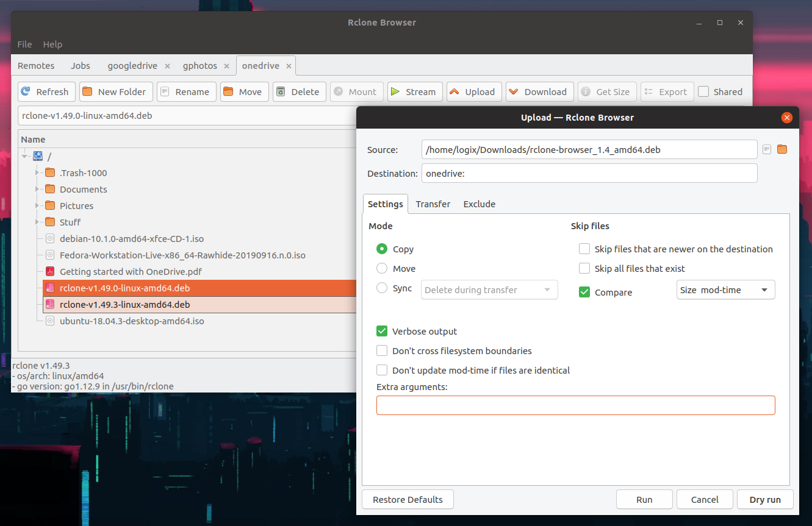Viewport: 812px width, 526px height.
Task: Click the Export toolbar icon
Action: click(667, 91)
